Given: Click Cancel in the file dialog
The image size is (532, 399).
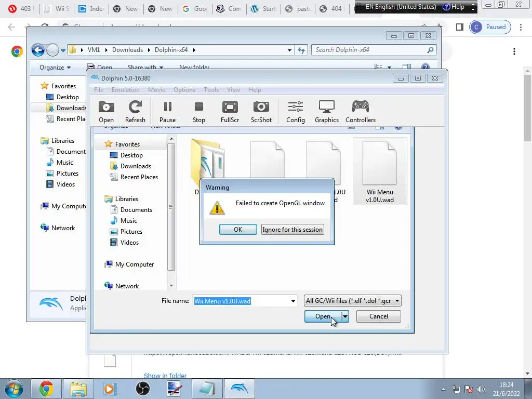Looking at the screenshot, I should click(379, 316).
